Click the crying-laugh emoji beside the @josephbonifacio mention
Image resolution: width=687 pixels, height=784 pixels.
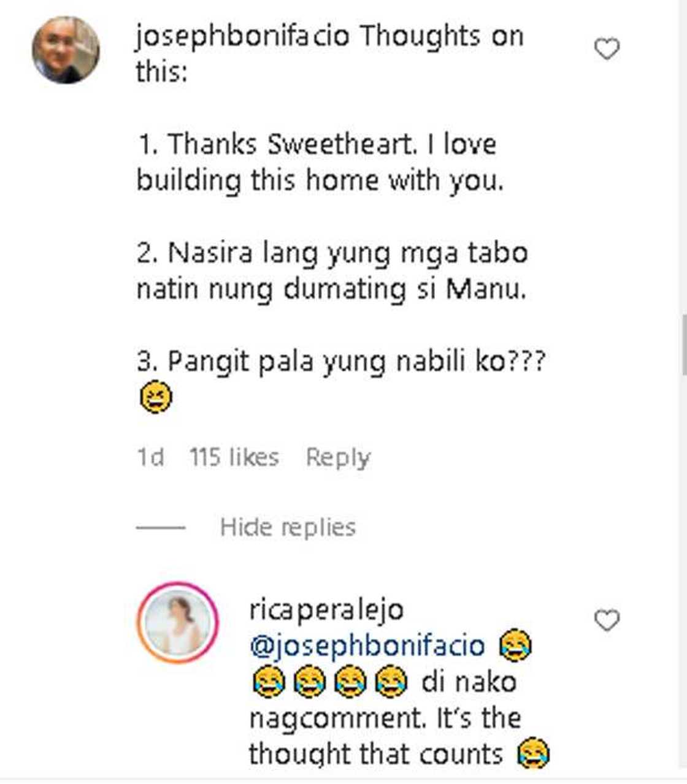click(x=515, y=646)
